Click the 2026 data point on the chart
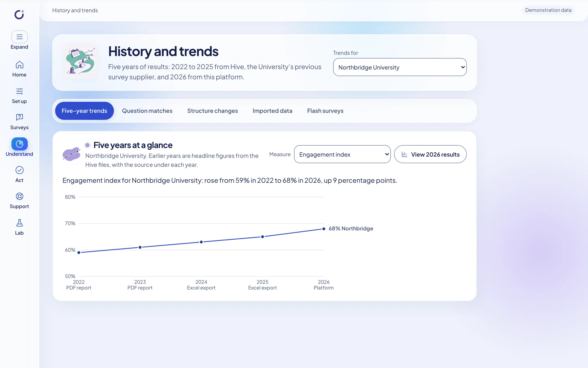The image size is (588, 368). (324, 229)
